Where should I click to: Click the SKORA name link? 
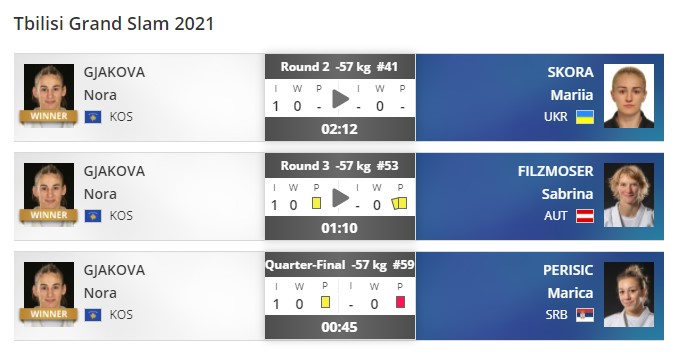570,72
